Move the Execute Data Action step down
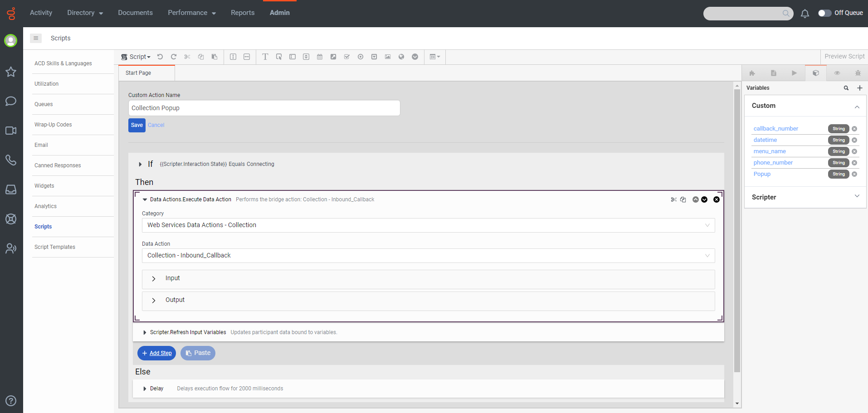 704,199
